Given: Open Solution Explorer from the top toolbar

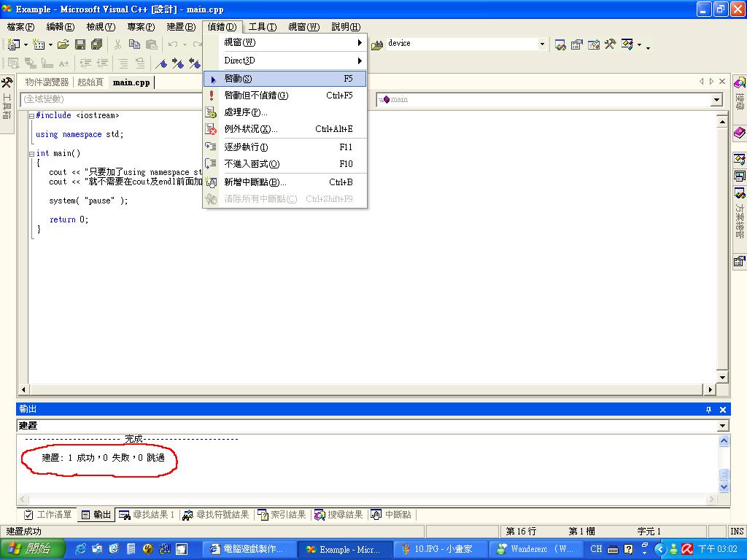Looking at the screenshot, I should tap(560, 44).
